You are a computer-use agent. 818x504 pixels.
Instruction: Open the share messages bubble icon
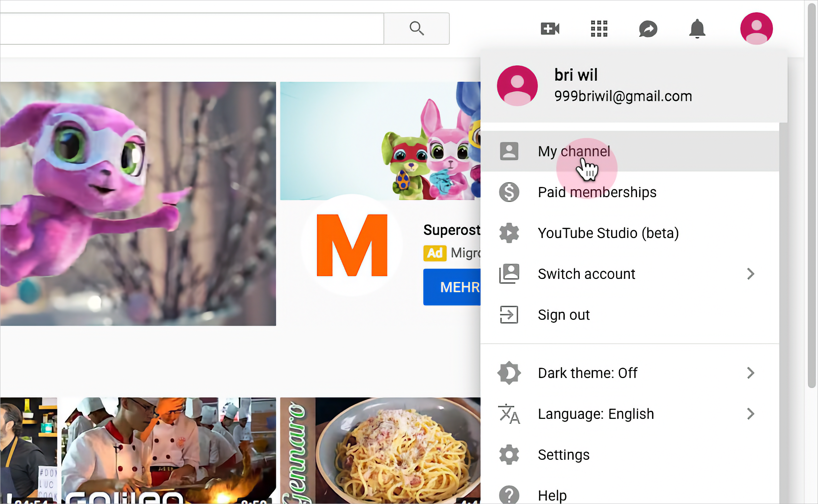click(648, 29)
